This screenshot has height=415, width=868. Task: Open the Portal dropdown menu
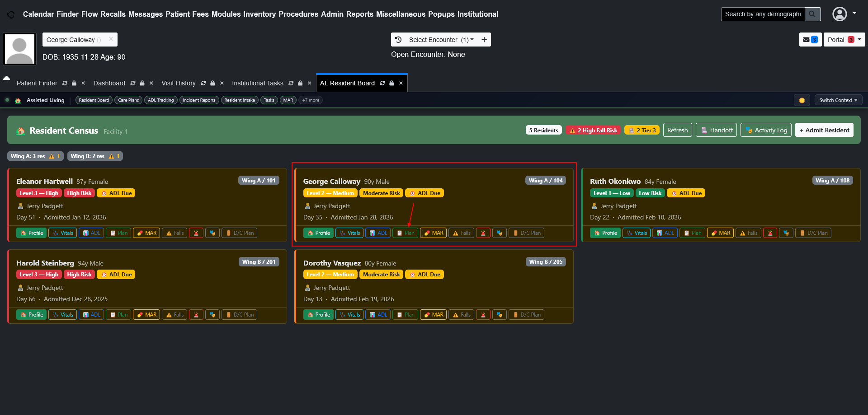click(844, 40)
